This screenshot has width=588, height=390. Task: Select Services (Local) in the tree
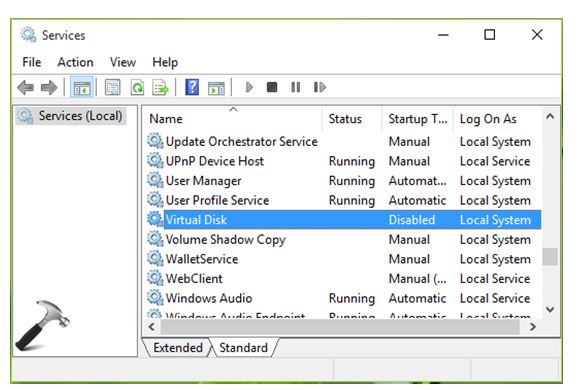coord(71,116)
